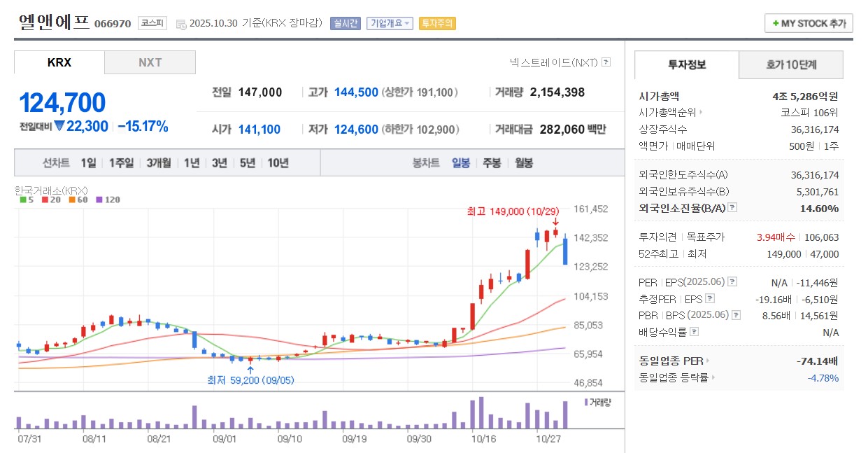Click the 배당수익률 help question mark icon
This screenshot has width=868, height=453.
[x=693, y=332]
